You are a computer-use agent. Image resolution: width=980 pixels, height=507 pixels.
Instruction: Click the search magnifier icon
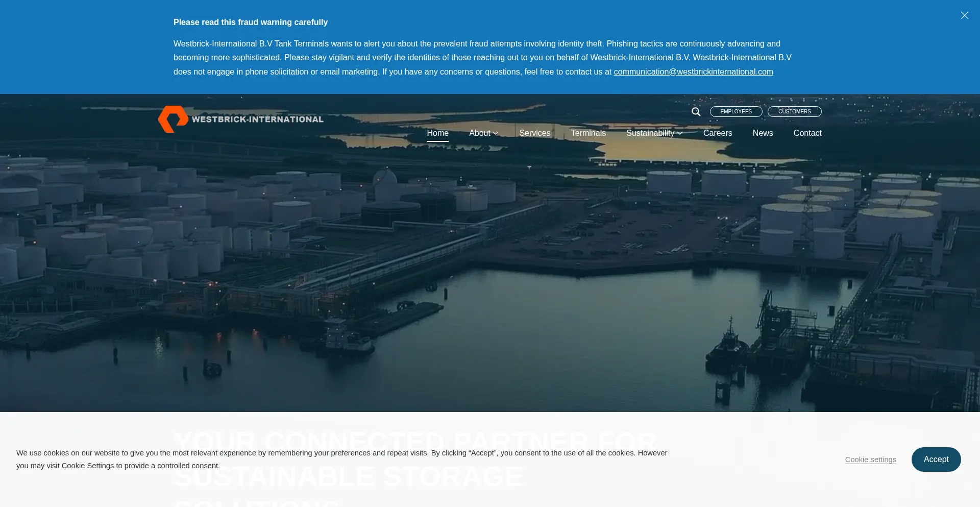[x=696, y=112]
